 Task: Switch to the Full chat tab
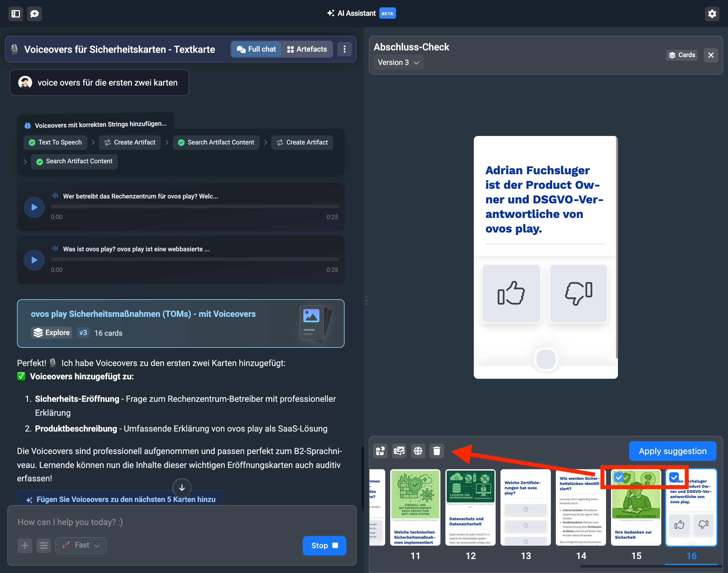[x=257, y=49]
